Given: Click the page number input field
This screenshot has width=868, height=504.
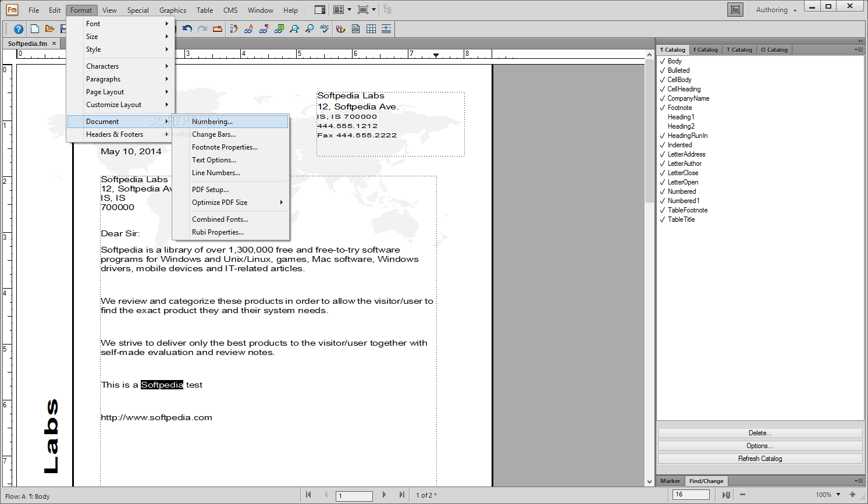Looking at the screenshot, I should coord(354,496).
